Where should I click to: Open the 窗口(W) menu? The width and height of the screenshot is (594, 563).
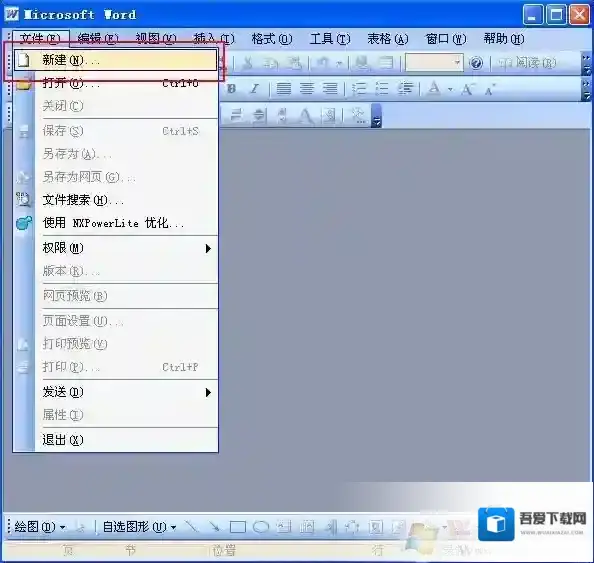click(x=446, y=38)
